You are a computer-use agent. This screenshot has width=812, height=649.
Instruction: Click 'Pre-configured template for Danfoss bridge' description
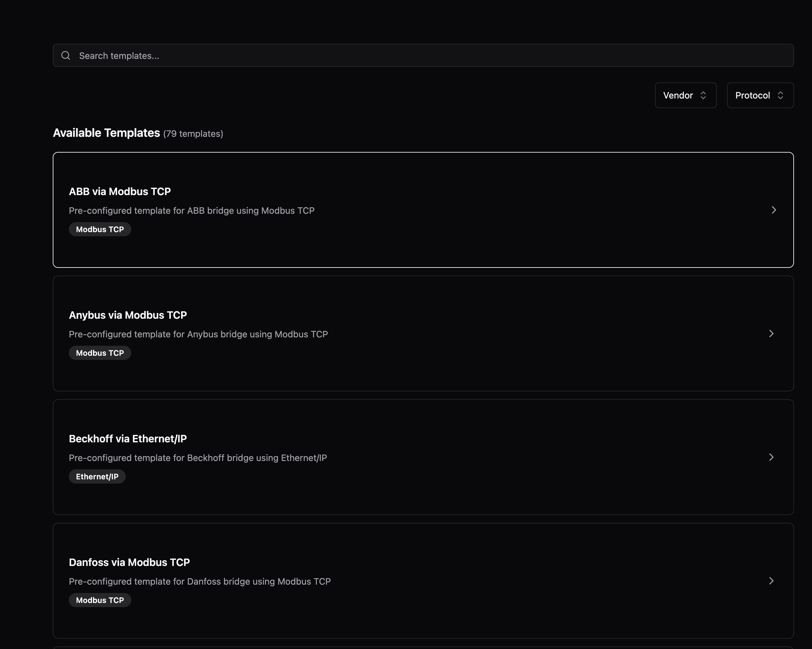(x=200, y=581)
